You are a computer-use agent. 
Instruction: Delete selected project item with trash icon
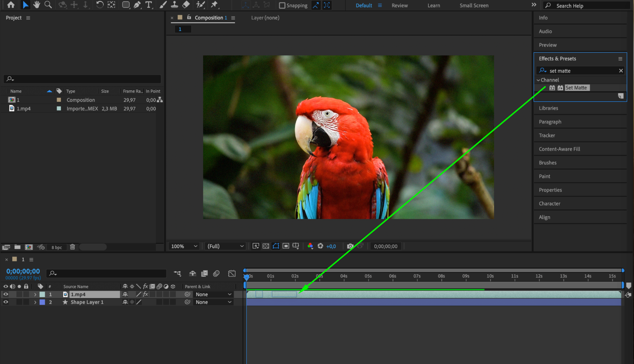(72, 247)
